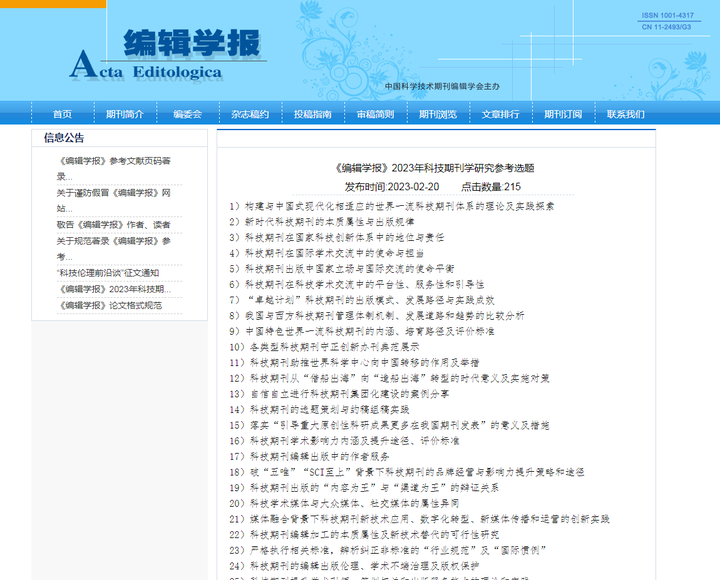Click topic 24 about 编辑出版伦理、版权保护
The image size is (720, 580).
(354, 565)
